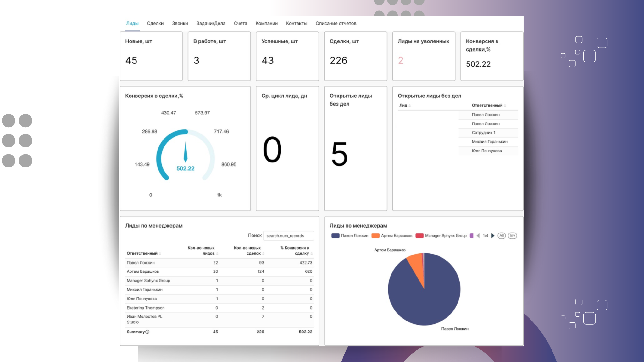Screen dimensions: 644x362
Task: Go to previous legend page arrow
Action: point(478,236)
